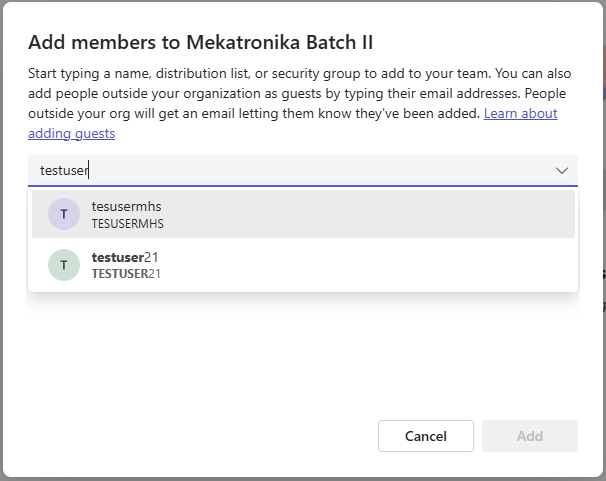The width and height of the screenshot is (606, 481).
Task: Click the uppercase TESTUSER21 subtitle text
Action: [x=126, y=274]
